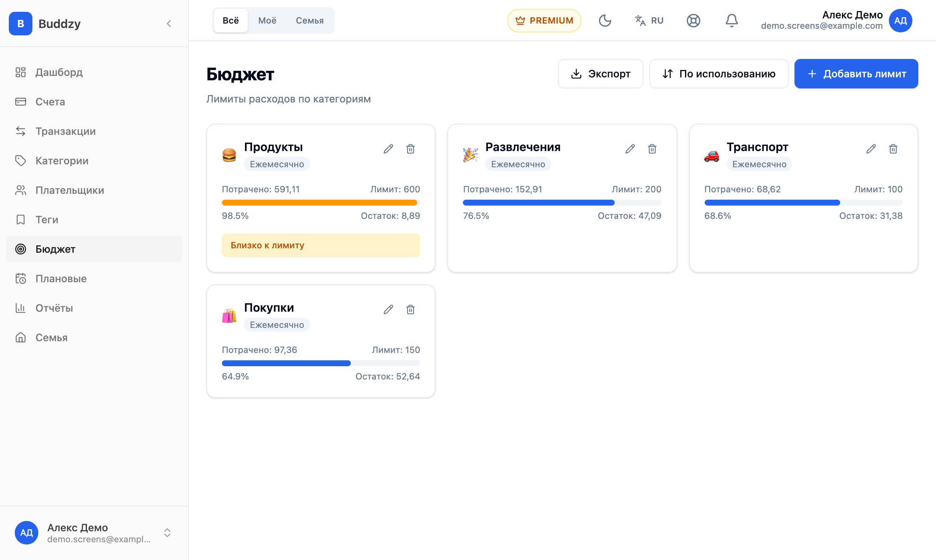Click the Остаток: 52,64 value
Screen dimensions: 936x560
tap(388, 376)
